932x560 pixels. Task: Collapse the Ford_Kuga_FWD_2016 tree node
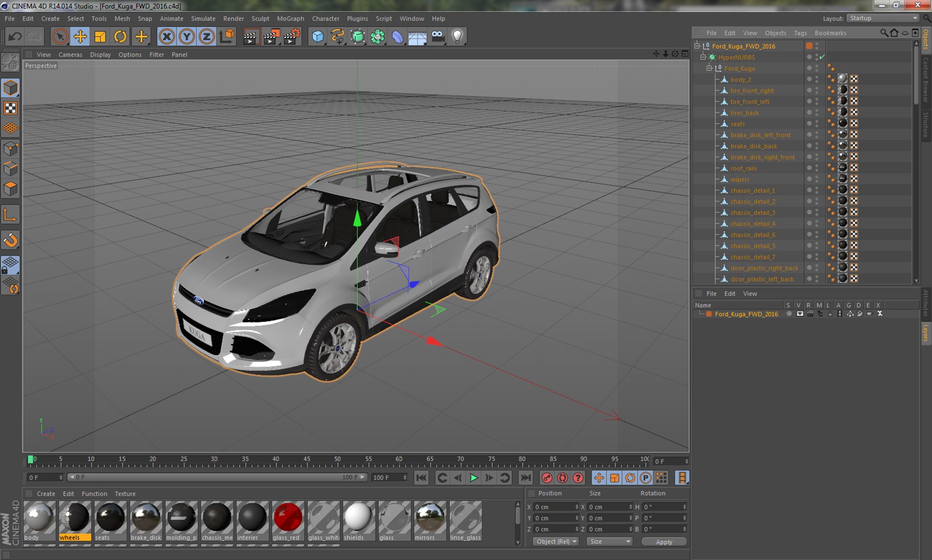pos(697,46)
